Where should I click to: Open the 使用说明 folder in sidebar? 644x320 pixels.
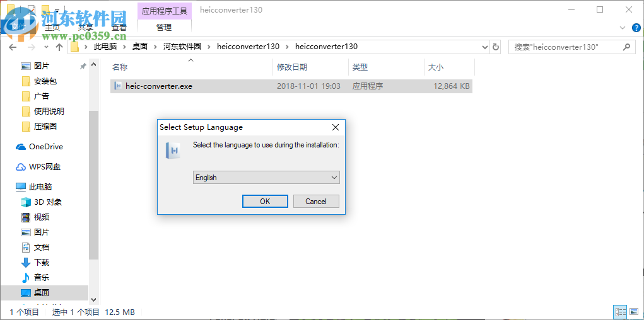coord(49,111)
